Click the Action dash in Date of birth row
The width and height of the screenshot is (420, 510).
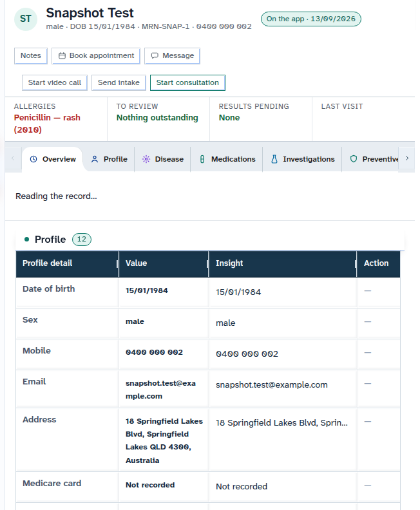pos(368,291)
